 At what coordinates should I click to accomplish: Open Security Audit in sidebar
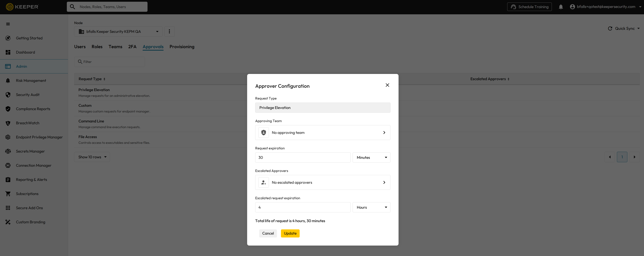point(27,95)
